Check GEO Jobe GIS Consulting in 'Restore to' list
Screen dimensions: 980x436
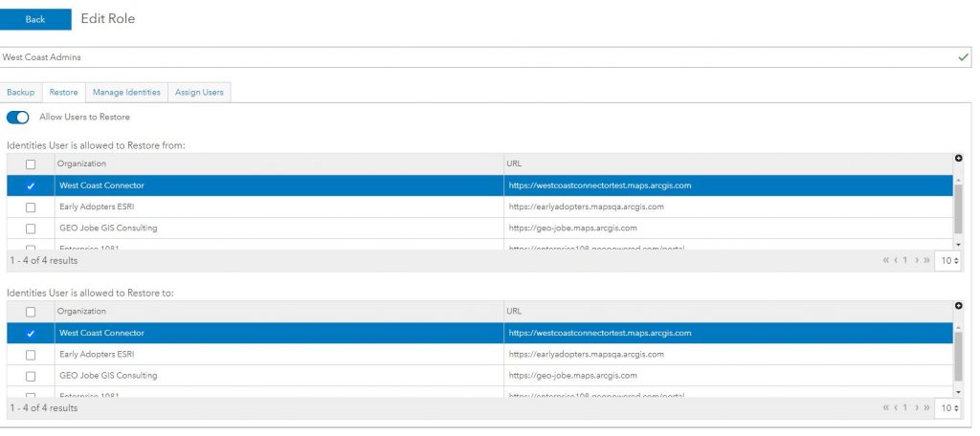31,376
